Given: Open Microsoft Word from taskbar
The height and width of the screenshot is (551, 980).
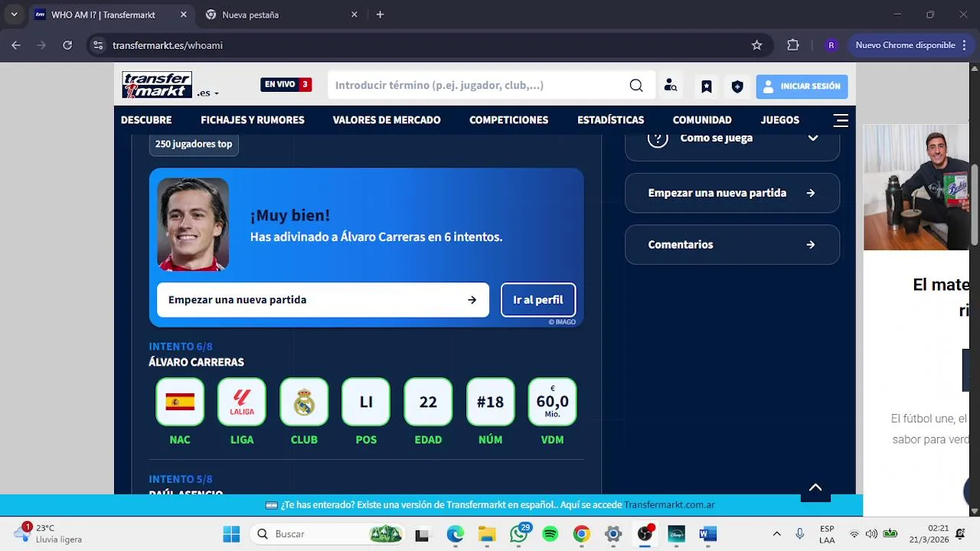Looking at the screenshot, I should pos(708,534).
